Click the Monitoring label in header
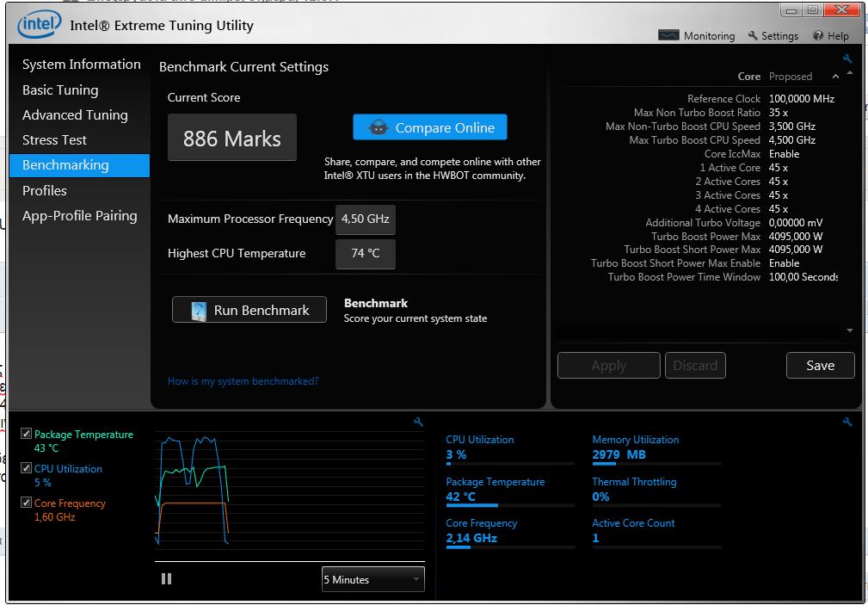868x605 pixels. click(709, 36)
